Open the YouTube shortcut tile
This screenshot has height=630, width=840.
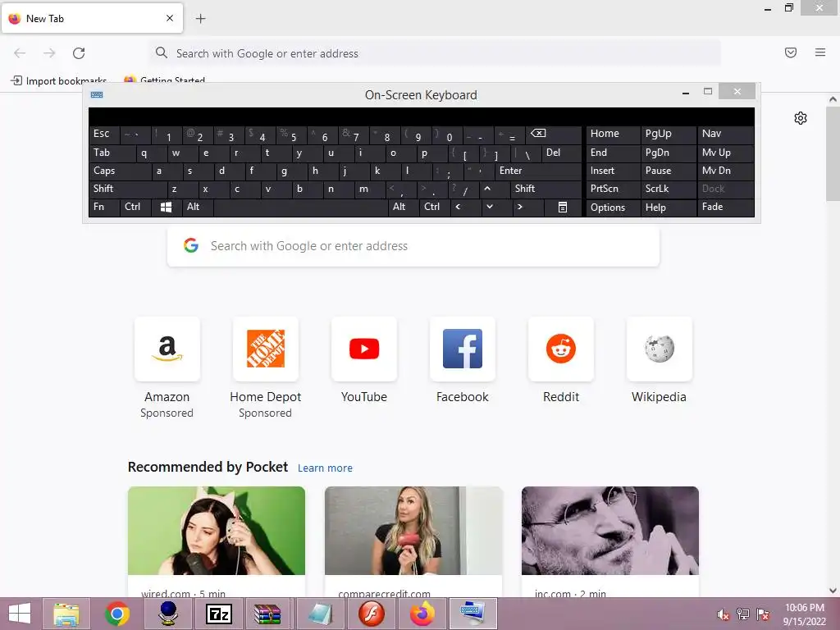pos(364,349)
